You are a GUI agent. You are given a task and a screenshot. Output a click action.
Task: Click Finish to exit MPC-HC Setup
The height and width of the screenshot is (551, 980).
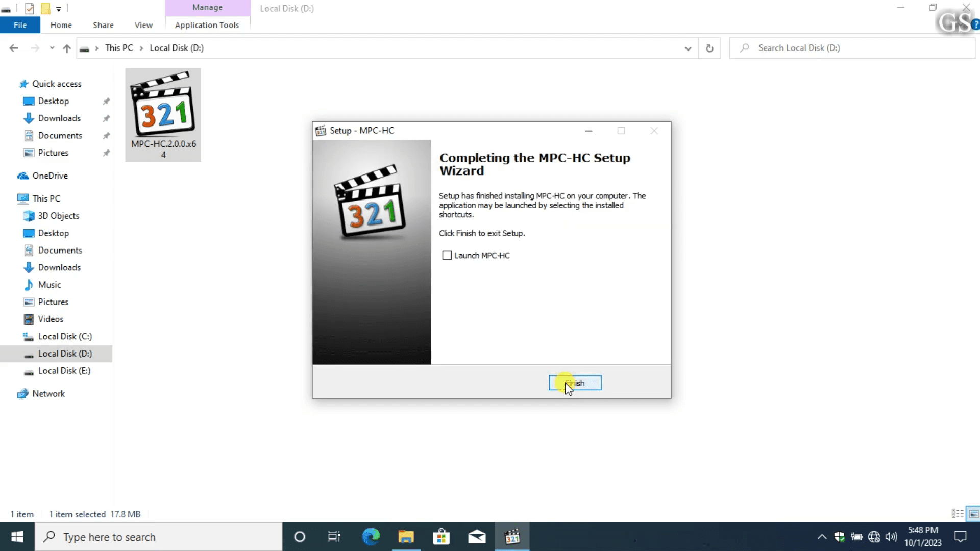pyautogui.click(x=575, y=383)
